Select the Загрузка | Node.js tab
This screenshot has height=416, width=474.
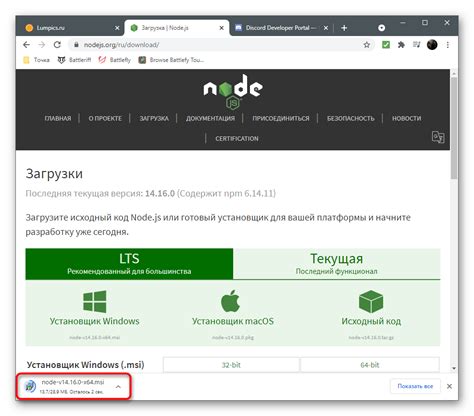(177, 28)
